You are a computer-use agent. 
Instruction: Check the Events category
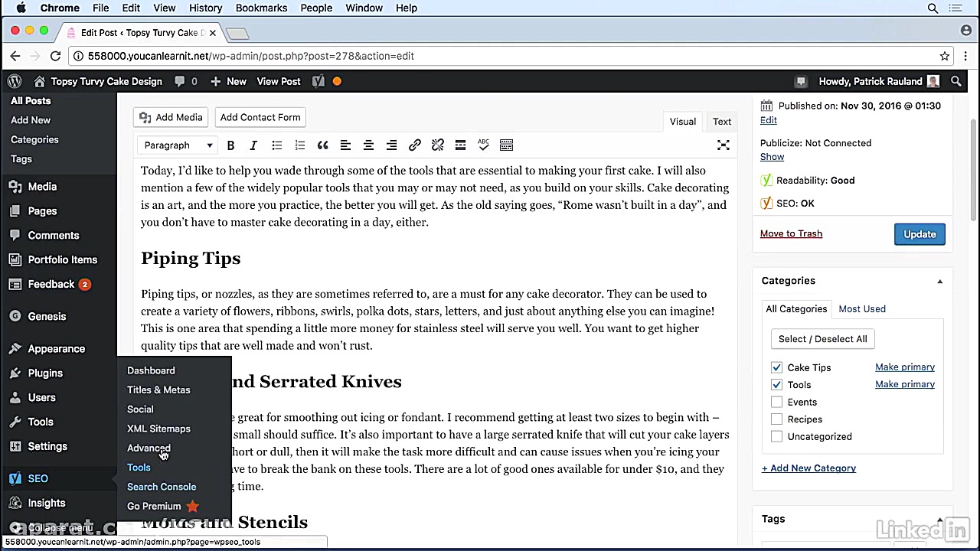(776, 402)
